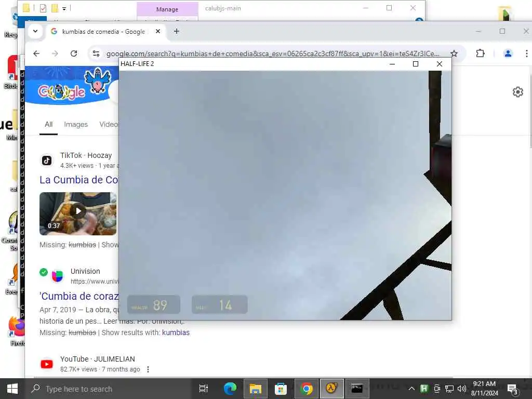The width and height of the screenshot is (532, 399).
Task: Go back in Chrome browser
Action: 36,54
